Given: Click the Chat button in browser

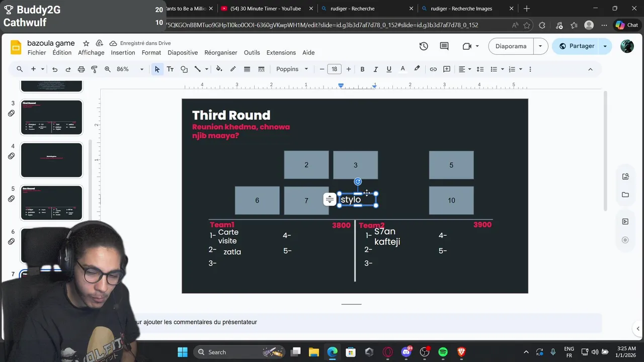Looking at the screenshot, I should point(627,25).
